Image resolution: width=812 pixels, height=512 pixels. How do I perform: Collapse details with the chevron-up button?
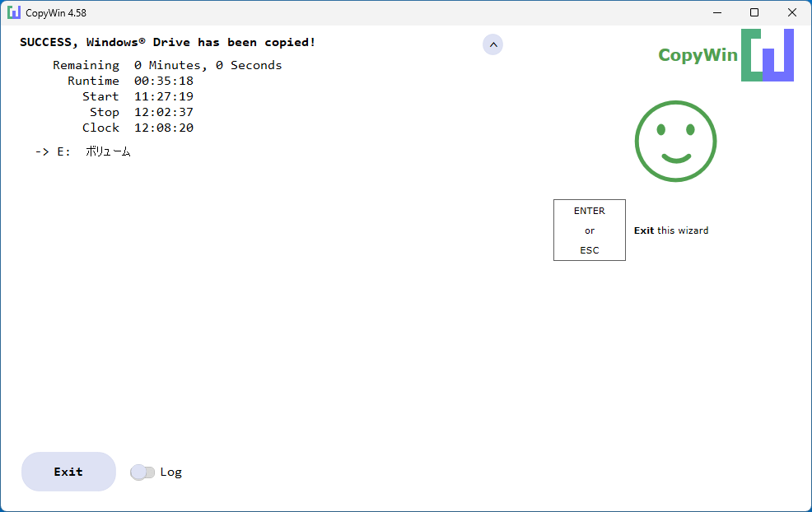coord(493,44)
